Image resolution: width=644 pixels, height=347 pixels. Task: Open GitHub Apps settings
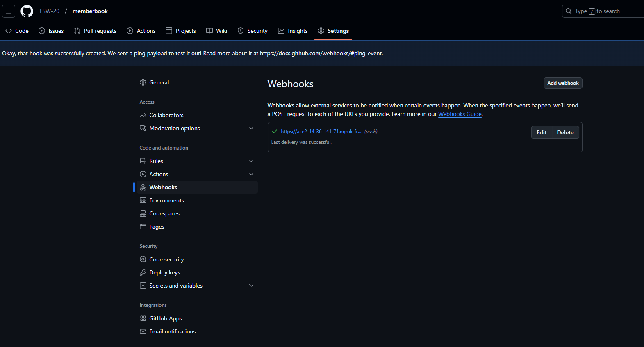(197, 318)
